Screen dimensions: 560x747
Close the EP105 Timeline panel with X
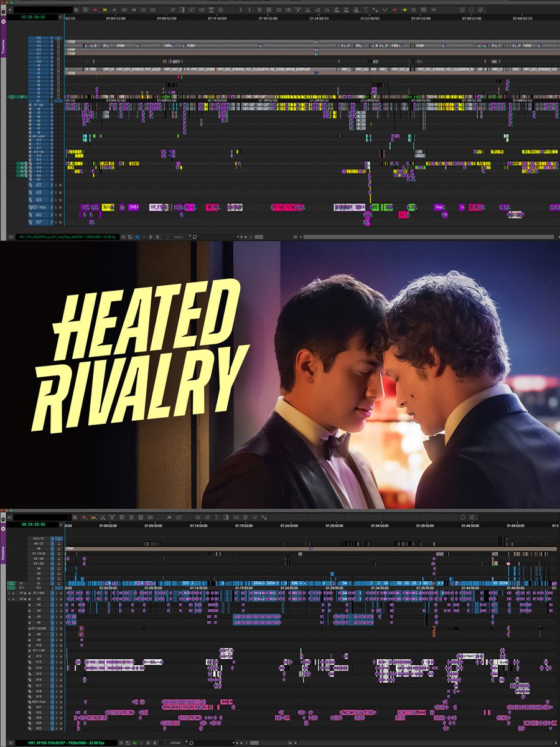(3, 529)
